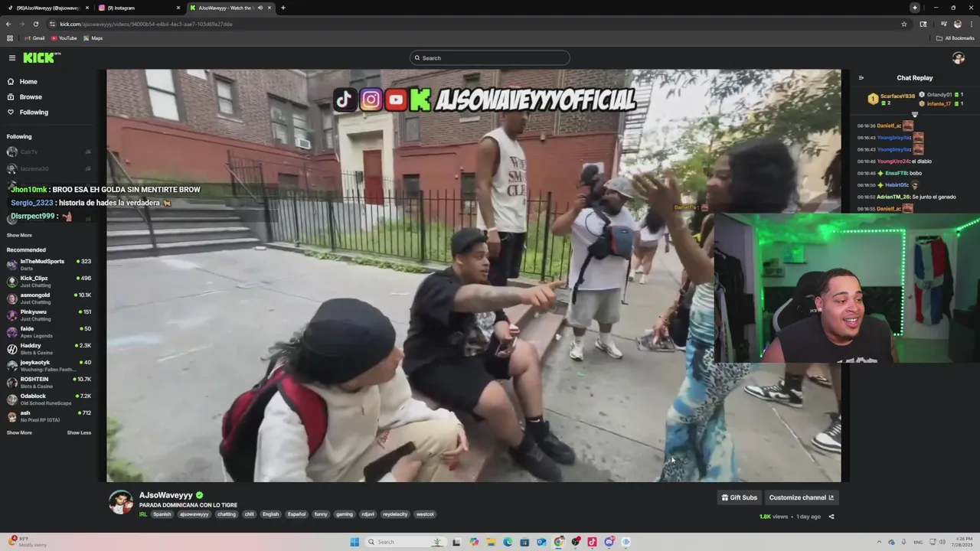Open InTheMudSports recommended channel
The width and height of the screenshot is (980, 551).
49,265
